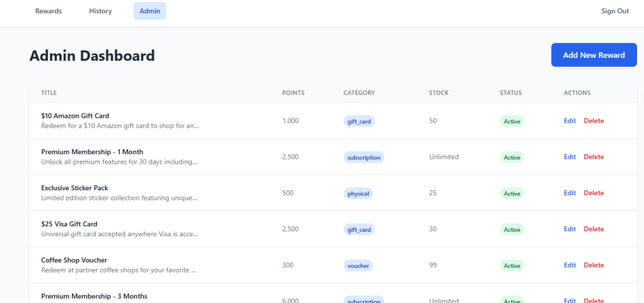Screen dimensions: 644x303
Task: Click the Points column header
Action: [293, 93]
